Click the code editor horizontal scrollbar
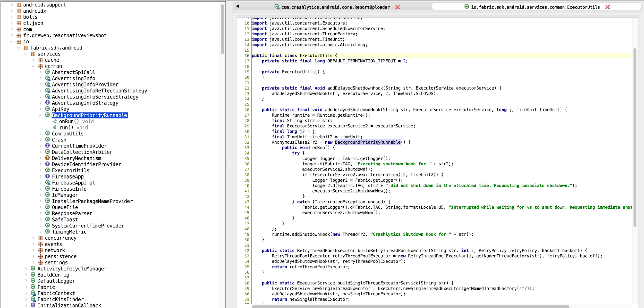Image resolution: width=644 pixels, height=308 pixels. pyautogui.click(x=410, y=306)
